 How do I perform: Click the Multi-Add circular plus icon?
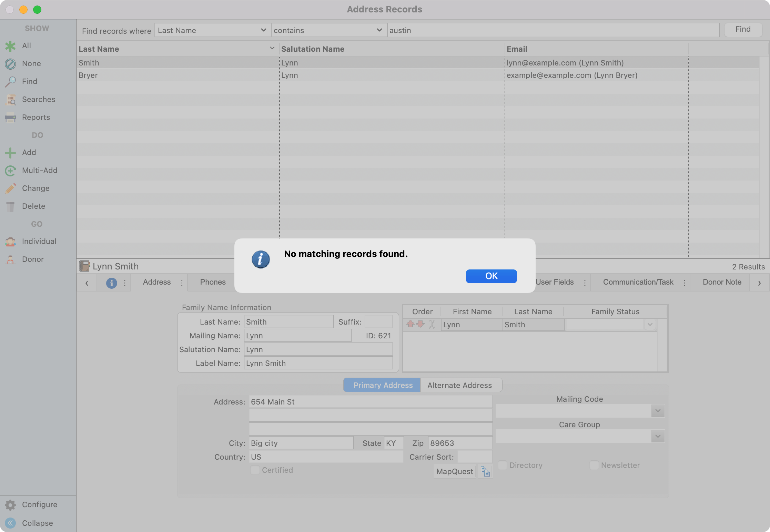tap(10, 171)
